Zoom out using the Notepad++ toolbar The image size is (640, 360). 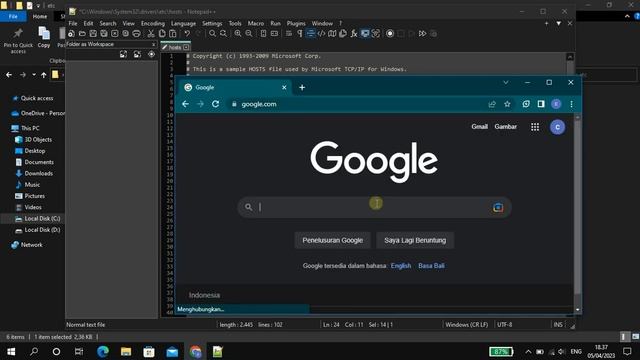pos(249,33)
